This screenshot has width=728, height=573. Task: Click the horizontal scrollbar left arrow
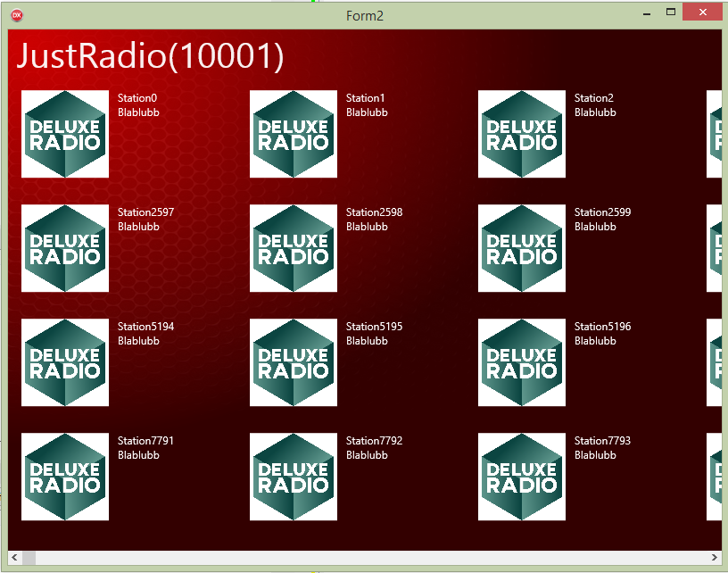[x=14, y=558]
